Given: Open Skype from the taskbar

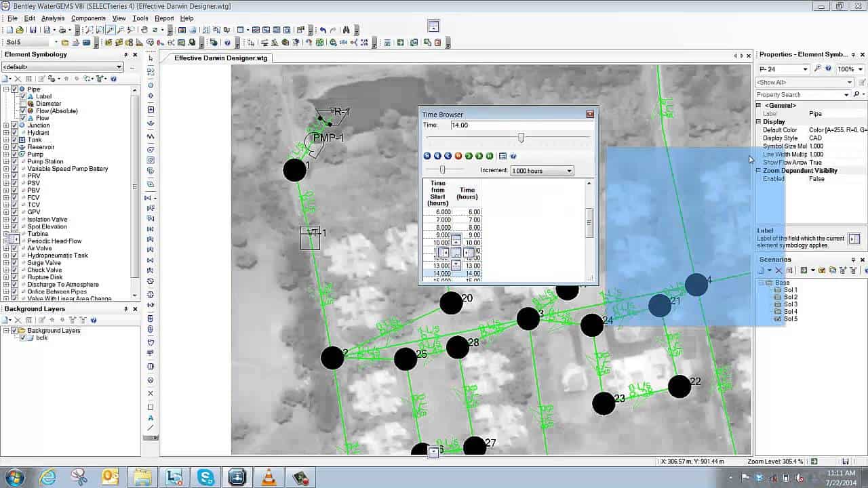Looking at the screenshot, I should point(206,477).
